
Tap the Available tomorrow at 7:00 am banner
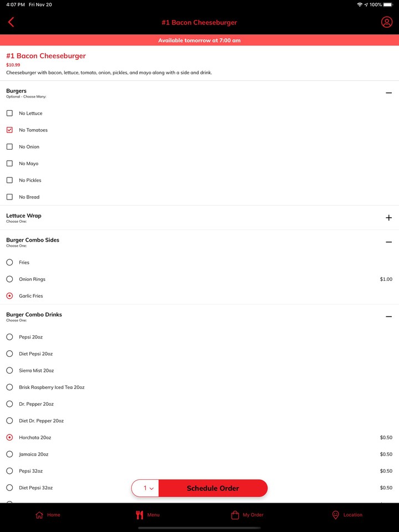pyautogui.click(x=199, y=40)
